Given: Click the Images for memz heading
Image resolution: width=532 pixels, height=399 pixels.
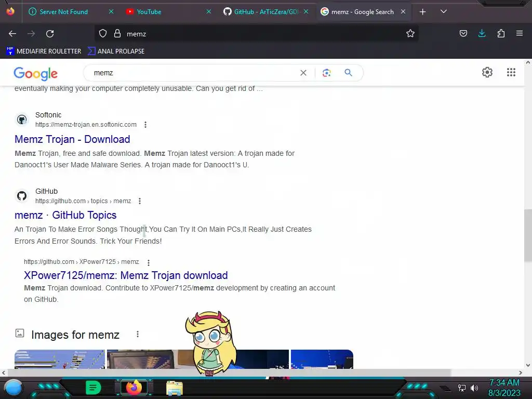Looking at the screenshot, I should (x=75, y=335).
